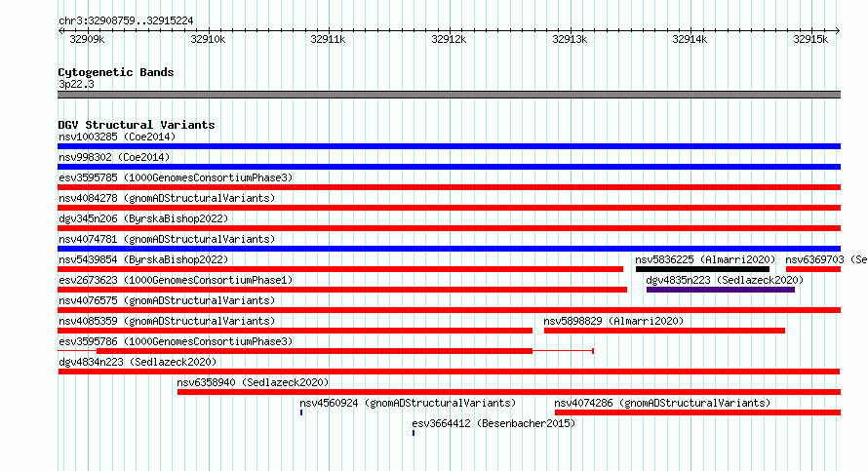Click the chr3:32908759..32915224 region label
The image size is (868, 471).
[x=126, y=20]
